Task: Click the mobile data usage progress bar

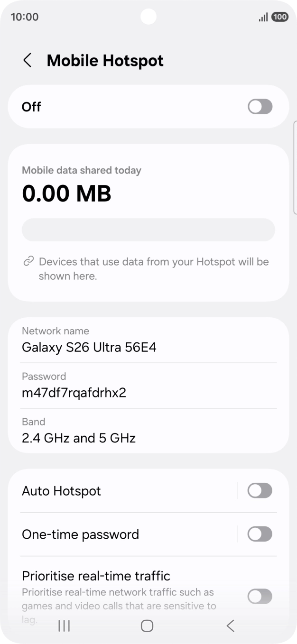Action: (x=148, y=230)
